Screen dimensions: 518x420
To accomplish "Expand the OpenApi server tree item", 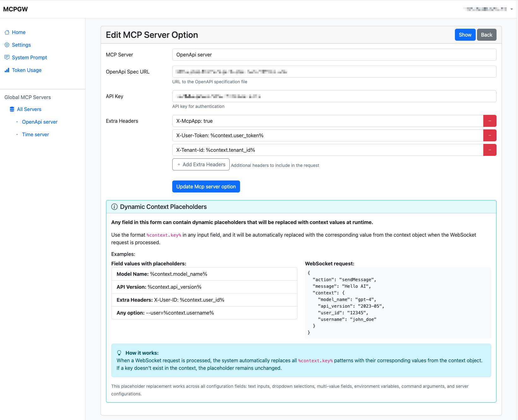I will click(x=39, y=122).
